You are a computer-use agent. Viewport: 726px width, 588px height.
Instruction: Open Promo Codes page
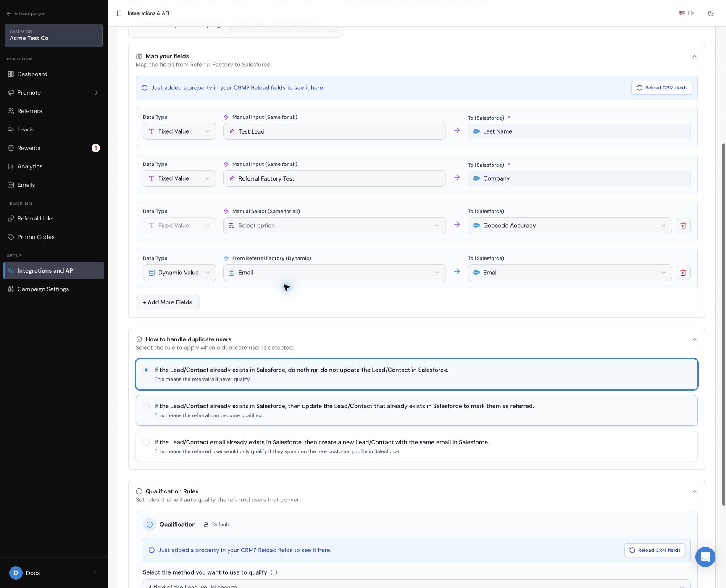(x=54, y=237)
